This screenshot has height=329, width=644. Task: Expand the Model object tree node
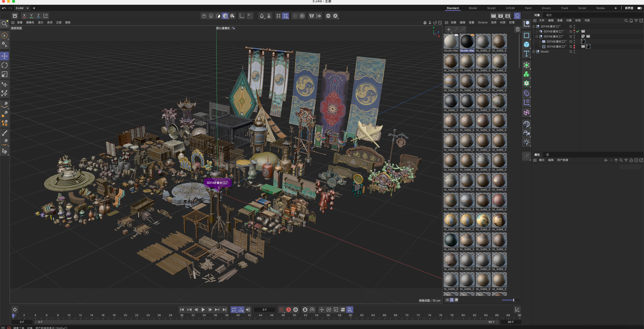coord(534,52)
